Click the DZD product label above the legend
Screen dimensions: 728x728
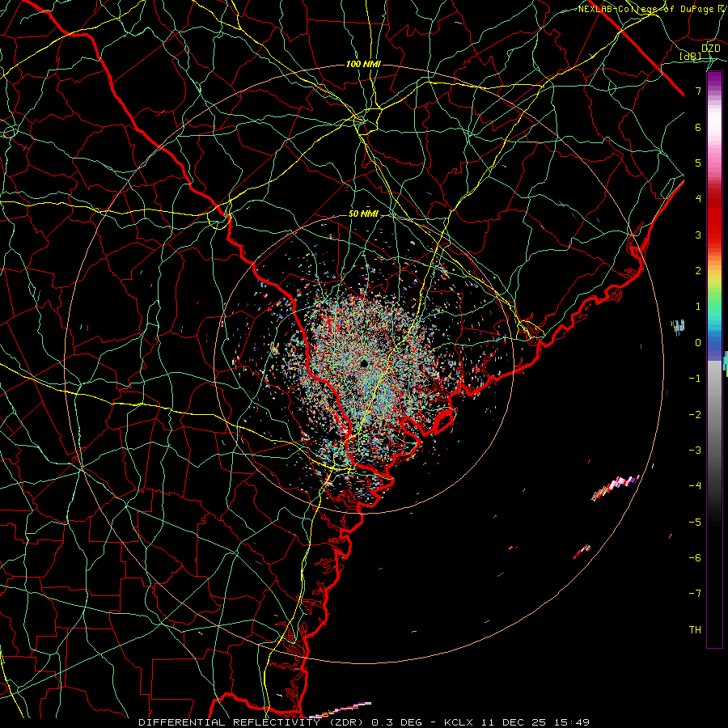(710, 49)
